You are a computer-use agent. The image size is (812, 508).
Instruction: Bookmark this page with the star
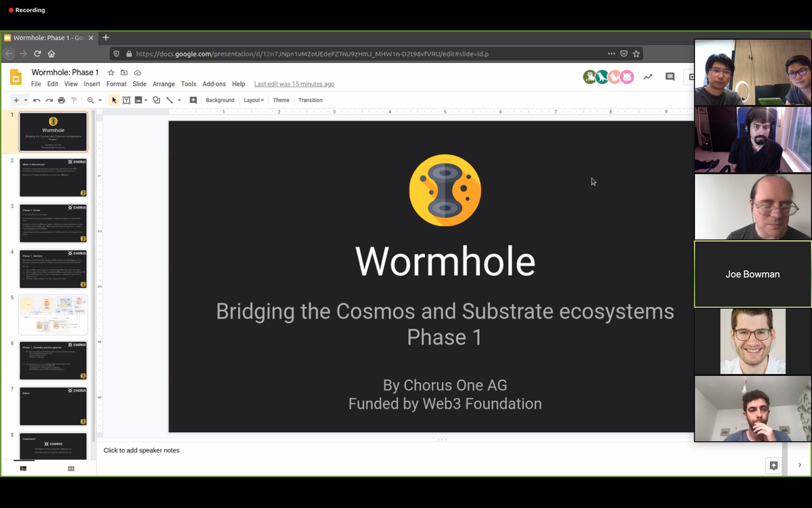click(636, 54)
